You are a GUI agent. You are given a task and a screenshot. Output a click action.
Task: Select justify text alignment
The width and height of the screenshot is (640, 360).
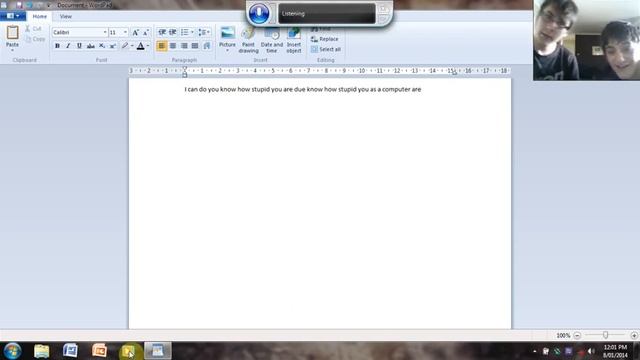tap(195, 46)
